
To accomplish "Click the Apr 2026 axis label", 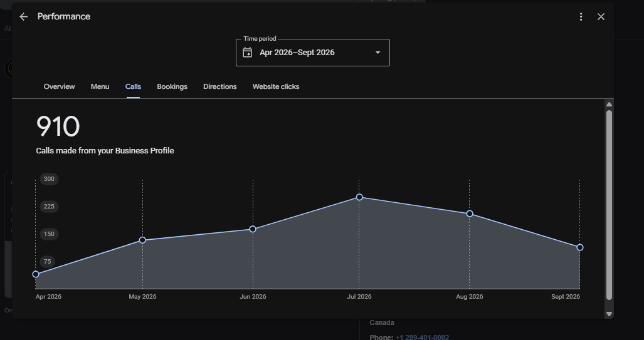I will (48, 297).
